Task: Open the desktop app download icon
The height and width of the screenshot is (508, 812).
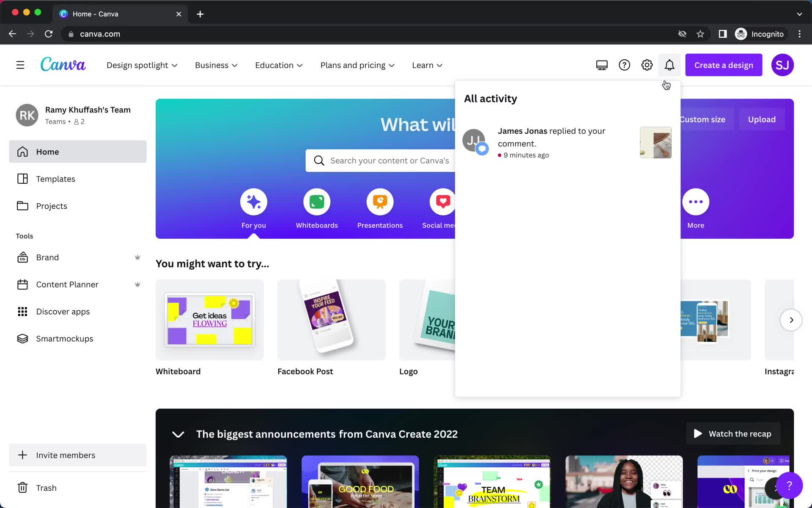Action: pos(602,65)
